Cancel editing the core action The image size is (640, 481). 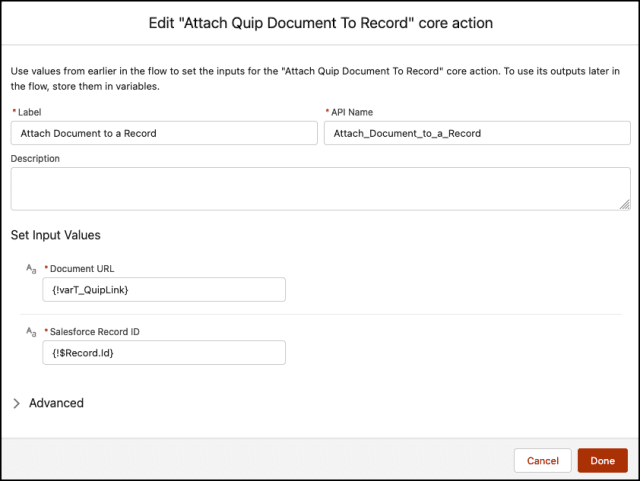pyautogui.click(x=542, y=461)
